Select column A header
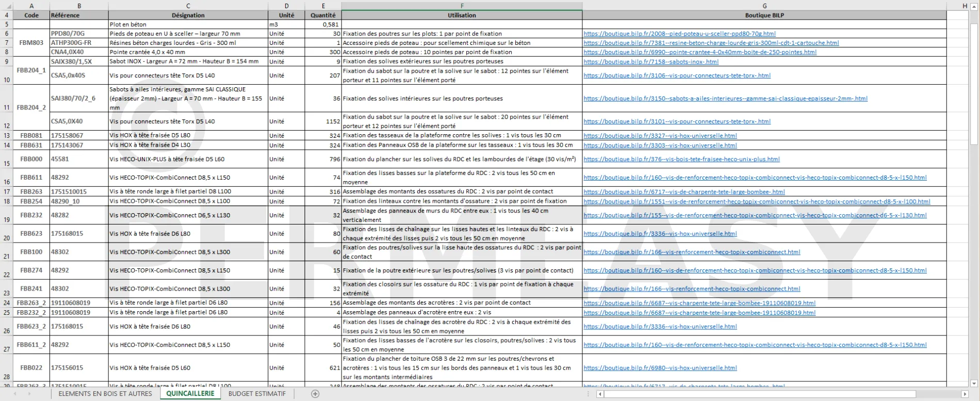Image resolution: width=980 pixels, height=401 pixels. [x=31, y=6]
